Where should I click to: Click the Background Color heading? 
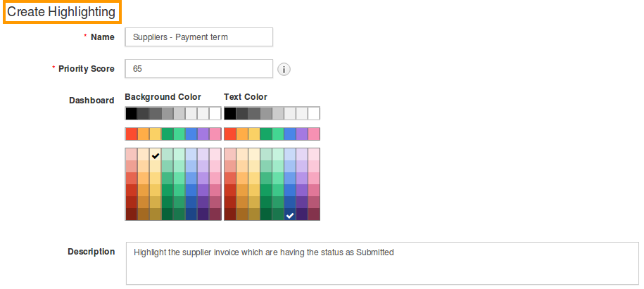pyautogui.click(x=163, y=97)
